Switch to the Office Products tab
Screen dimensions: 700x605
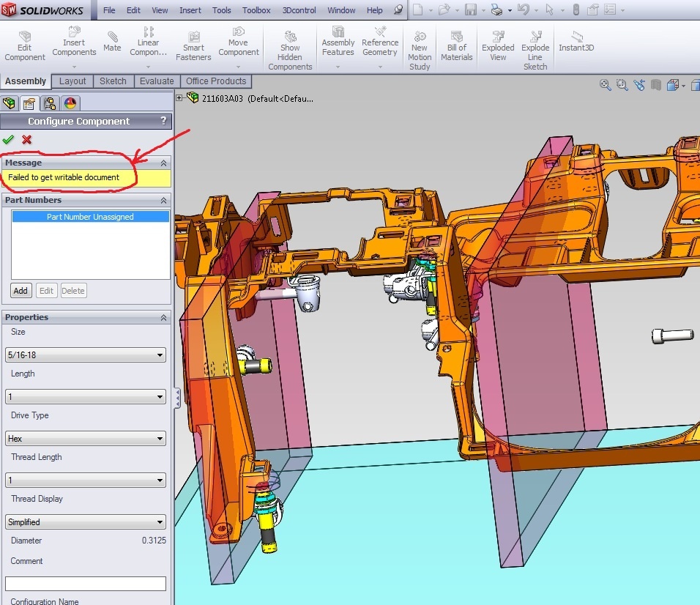[x=216, y=81]
